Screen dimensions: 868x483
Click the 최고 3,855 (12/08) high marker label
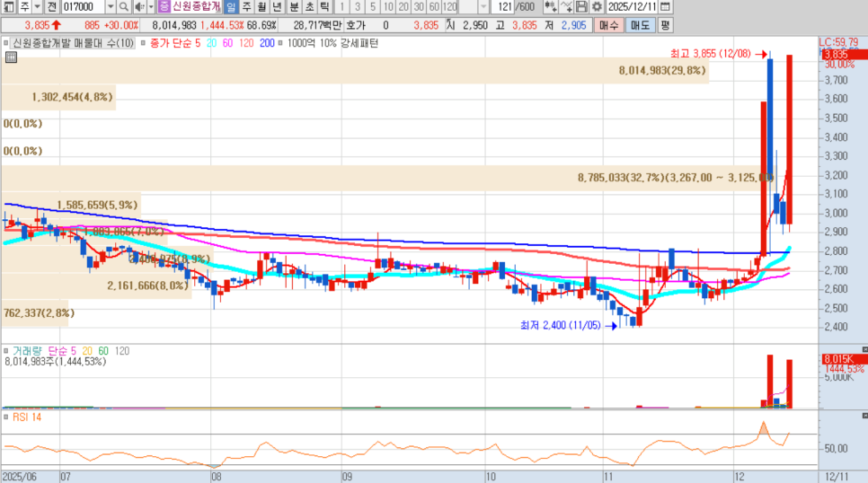[710, 54]
